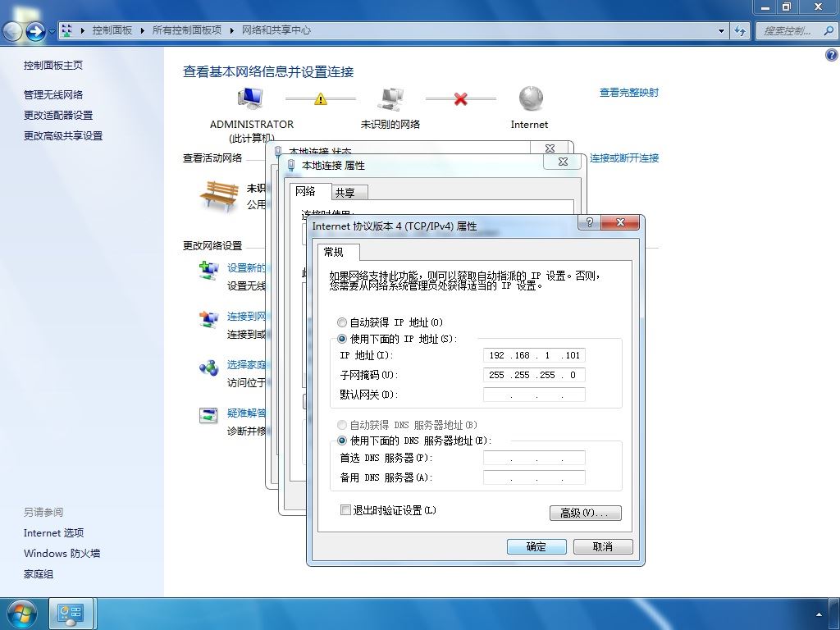Image resolution: width=840 pixels, height=630 pixels.
Task: Click the unidentified network icon
Action: click(x=390, y=98)
